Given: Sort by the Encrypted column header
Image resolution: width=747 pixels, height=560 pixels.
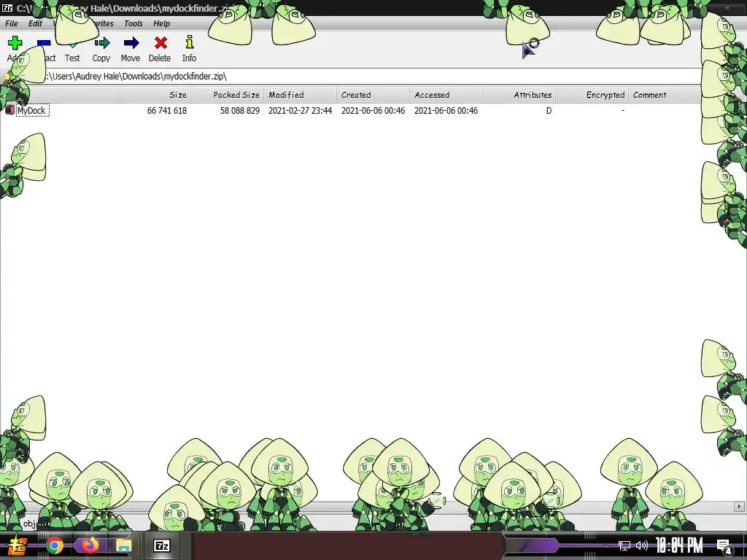Looking at the screenshot, I should coord(592,95).
